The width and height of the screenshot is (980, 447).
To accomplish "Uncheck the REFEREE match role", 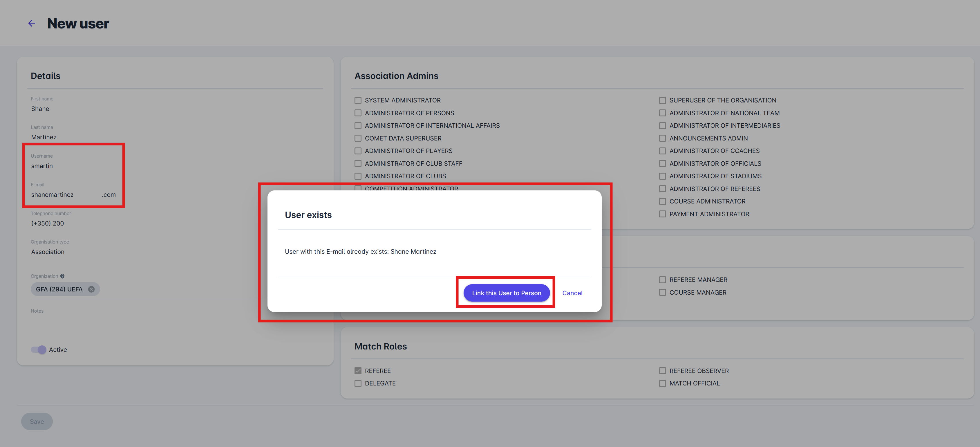I will [358, 371].
